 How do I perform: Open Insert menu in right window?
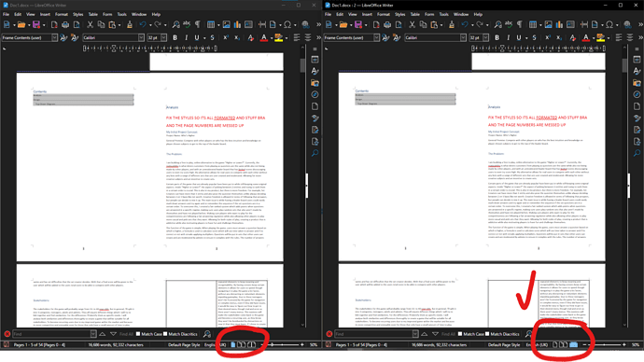click(367, 14)
